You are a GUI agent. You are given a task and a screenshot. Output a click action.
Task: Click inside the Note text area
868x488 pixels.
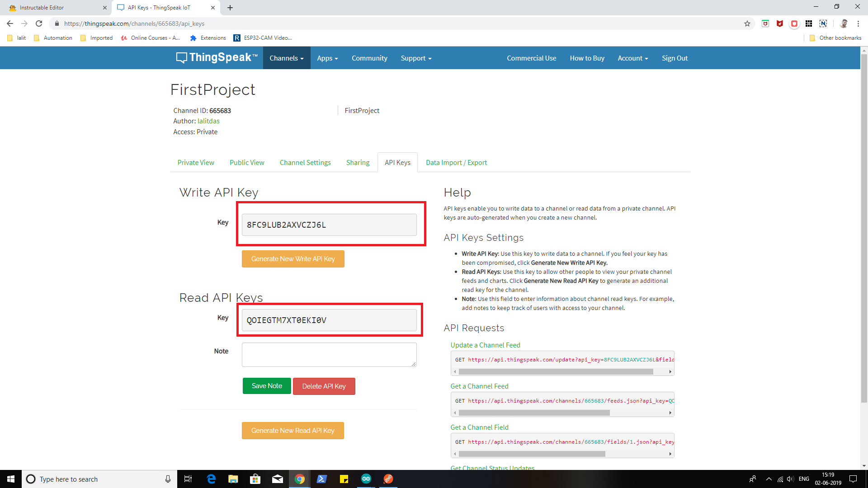tap(329, 355)
